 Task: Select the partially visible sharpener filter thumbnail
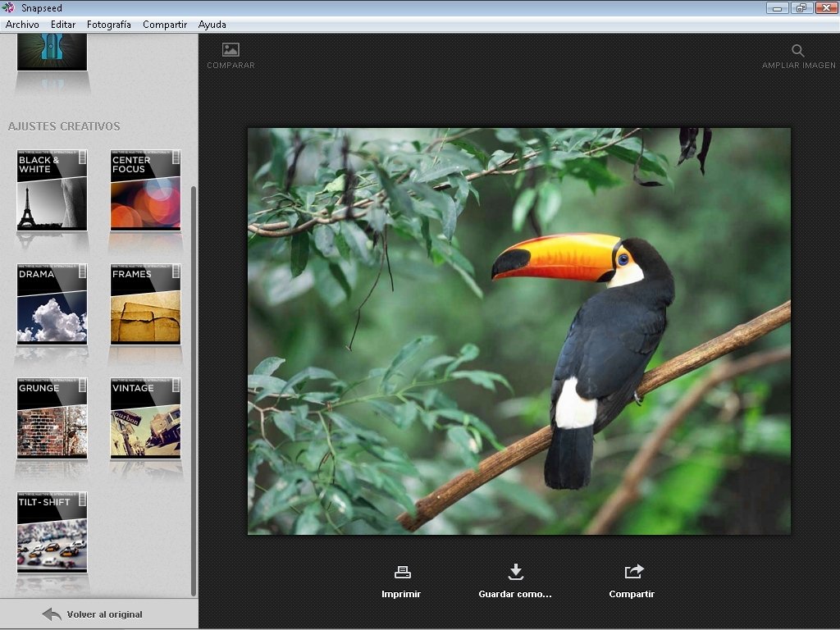coord(52,52)
